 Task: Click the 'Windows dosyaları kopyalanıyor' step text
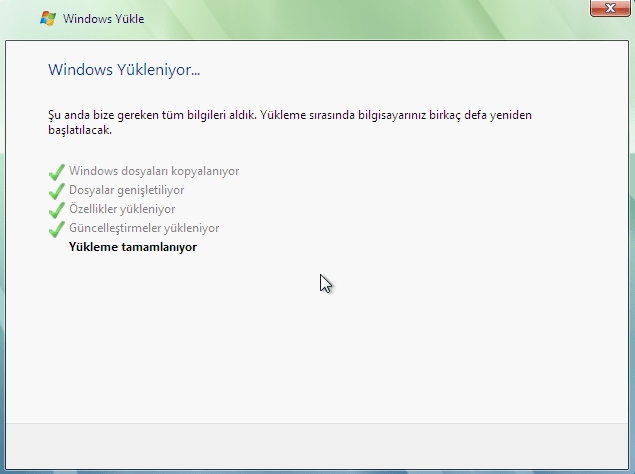coord(154,171)
